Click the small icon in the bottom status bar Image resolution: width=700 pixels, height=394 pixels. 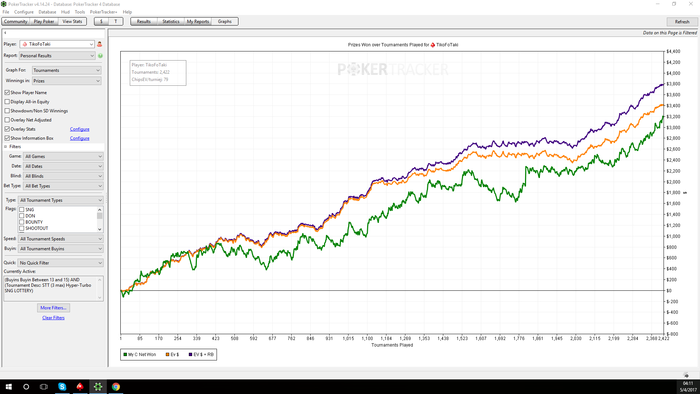[x=686, y=375]
